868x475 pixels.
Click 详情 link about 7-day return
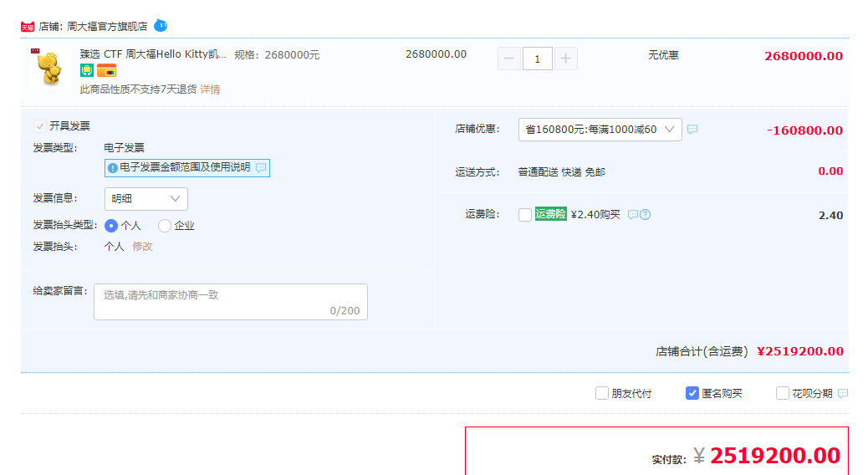(211, 89)
